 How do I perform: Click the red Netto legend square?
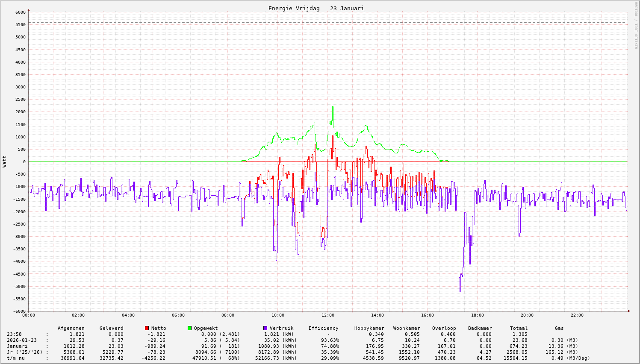point(147,328)
